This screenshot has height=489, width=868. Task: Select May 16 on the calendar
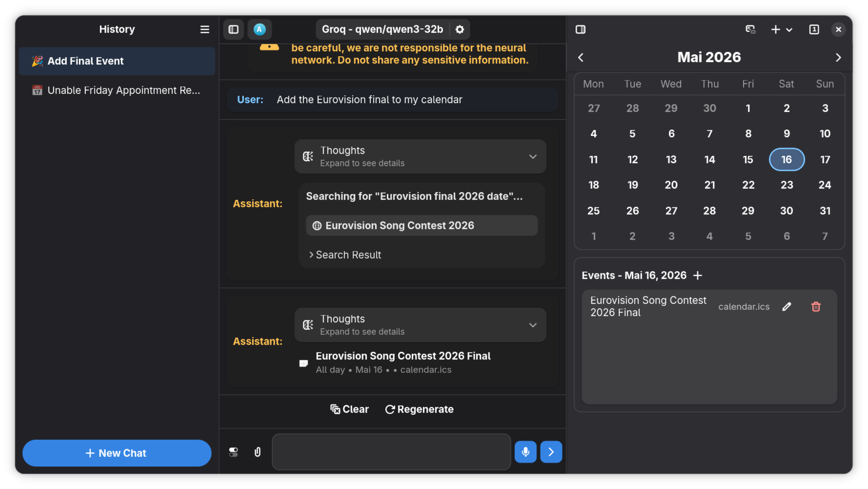tap(787, 160)
